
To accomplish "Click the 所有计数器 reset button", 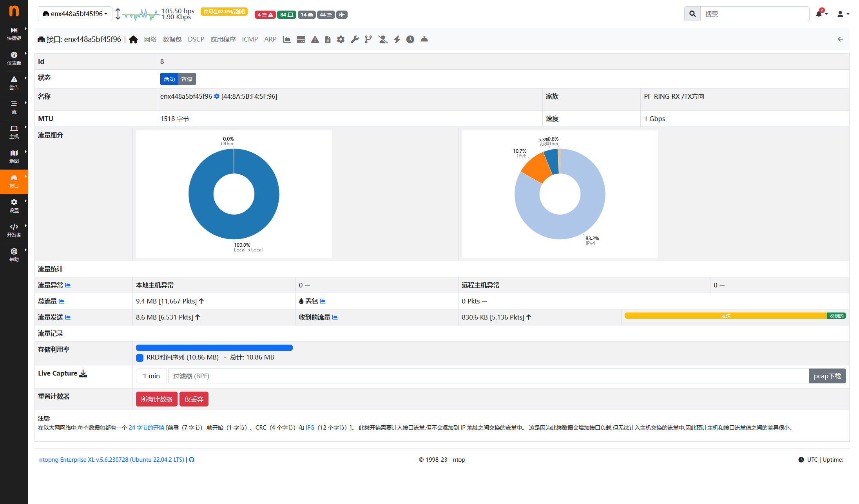I will pos(157,399).
